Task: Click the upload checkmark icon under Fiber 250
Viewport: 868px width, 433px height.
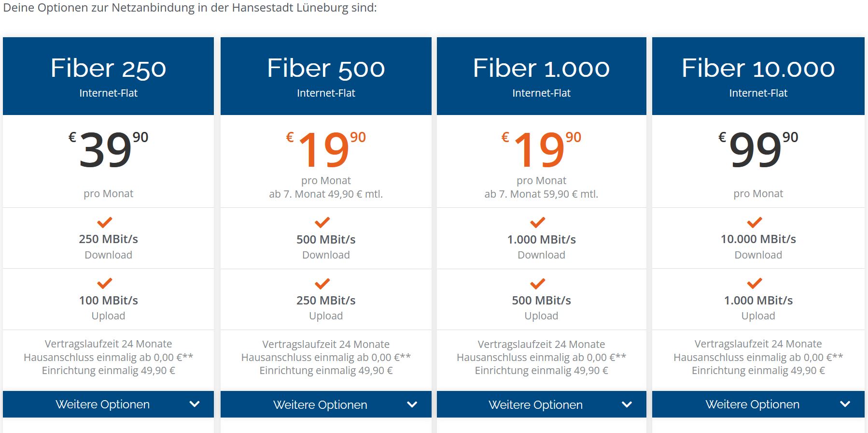Action: [105, 283]
